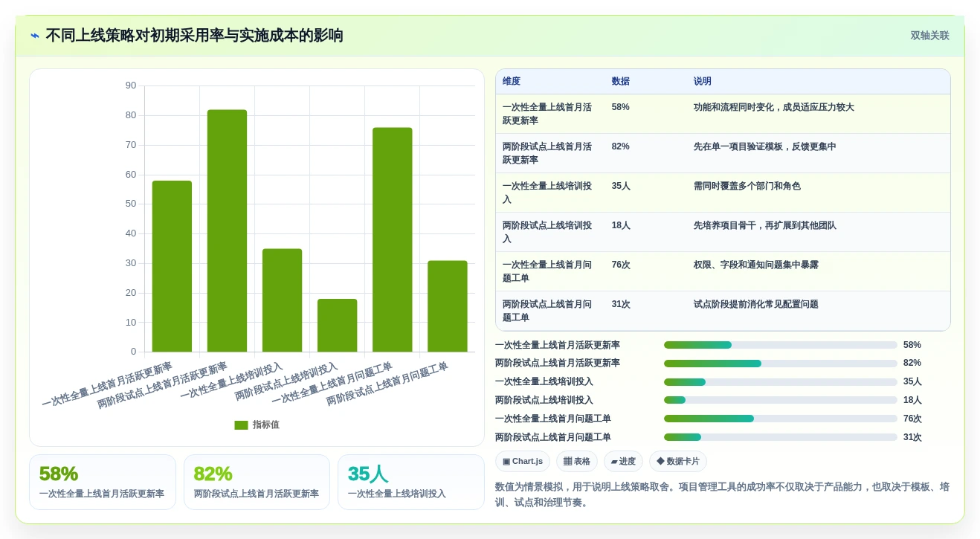Click the 维度 column header
Screen dimensions: 980x539
pos(512,81)
